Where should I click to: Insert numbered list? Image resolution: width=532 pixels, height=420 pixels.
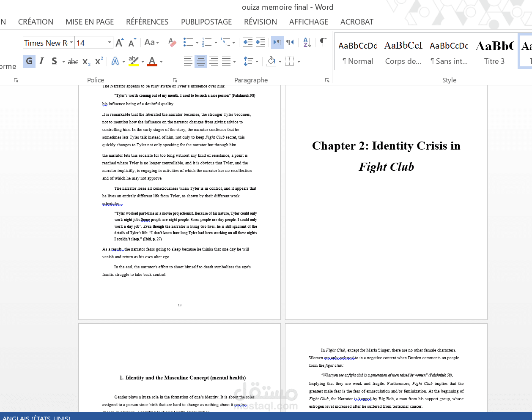point(207,42)
